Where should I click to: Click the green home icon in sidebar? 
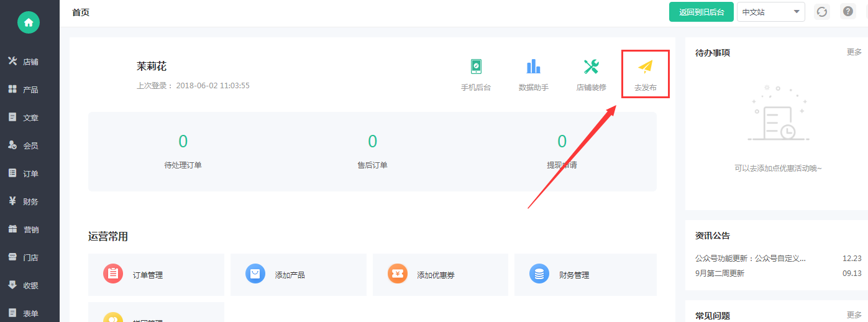[29, 22]
